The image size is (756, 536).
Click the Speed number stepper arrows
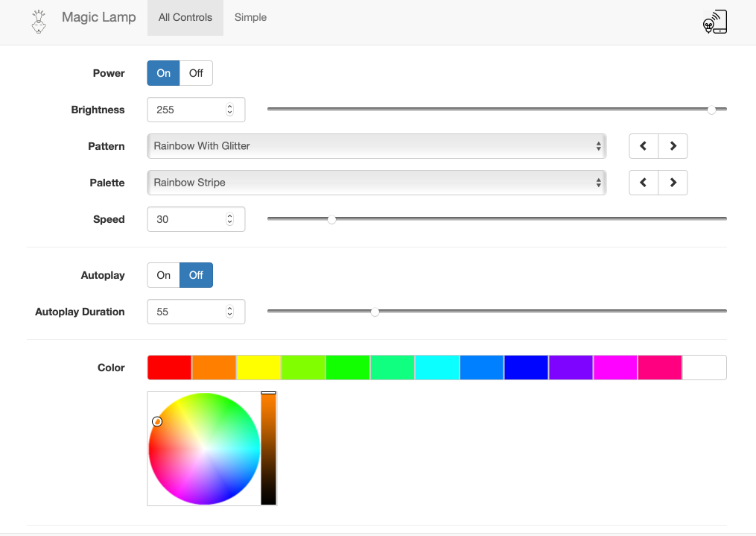[x=229, y=219]
